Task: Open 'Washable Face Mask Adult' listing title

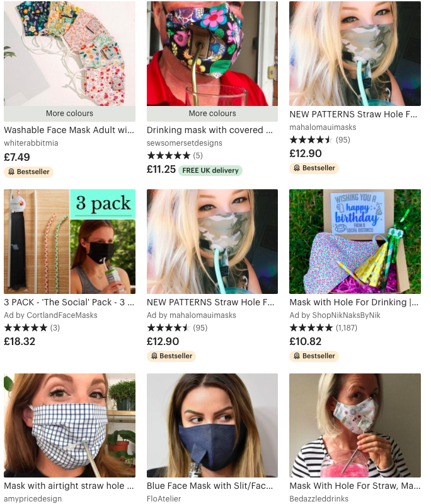Action: click(69, 130)
